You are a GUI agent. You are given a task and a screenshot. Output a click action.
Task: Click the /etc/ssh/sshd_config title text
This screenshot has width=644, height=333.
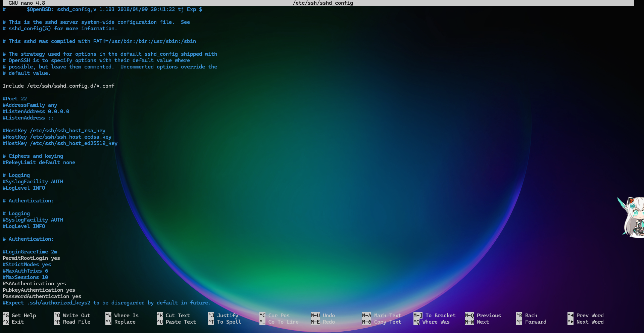pos(323,3)
